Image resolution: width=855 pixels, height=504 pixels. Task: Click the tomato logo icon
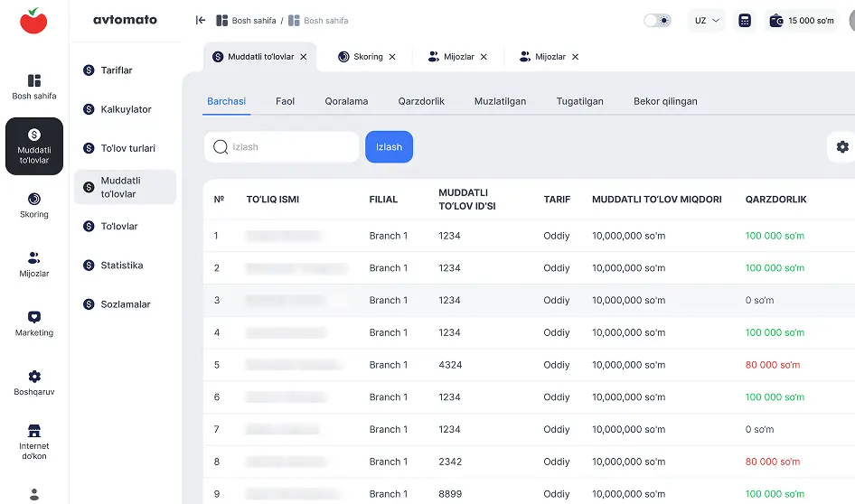[33, 20]
